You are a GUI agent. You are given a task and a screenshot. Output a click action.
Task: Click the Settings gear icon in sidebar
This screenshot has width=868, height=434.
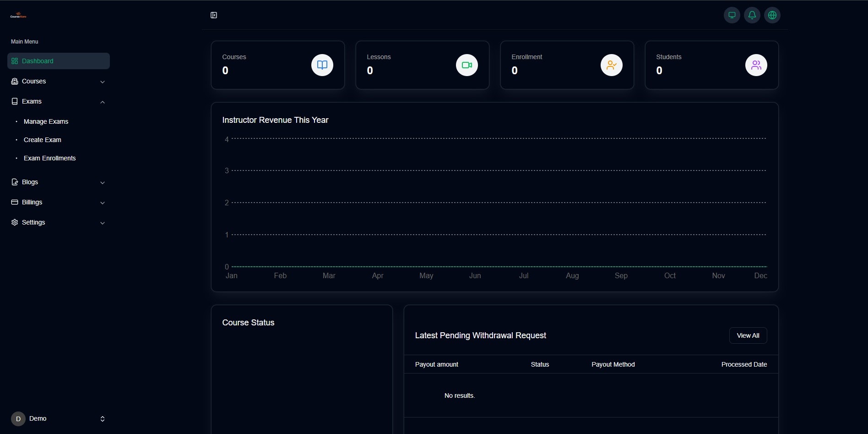(x=15, y=222)
